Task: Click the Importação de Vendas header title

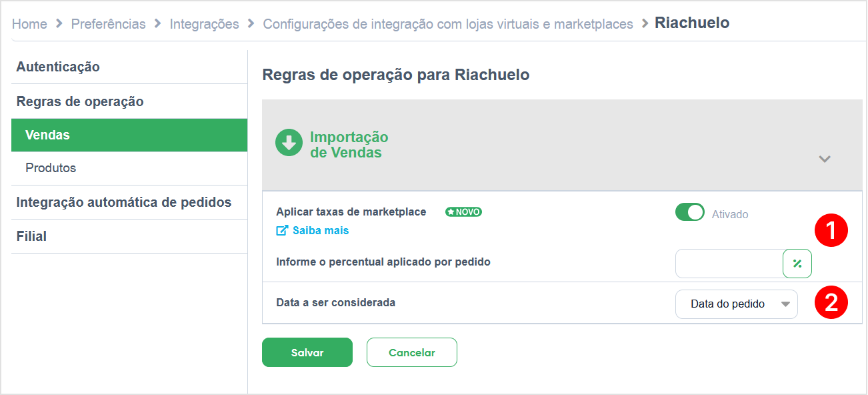Action: [349, 145]
